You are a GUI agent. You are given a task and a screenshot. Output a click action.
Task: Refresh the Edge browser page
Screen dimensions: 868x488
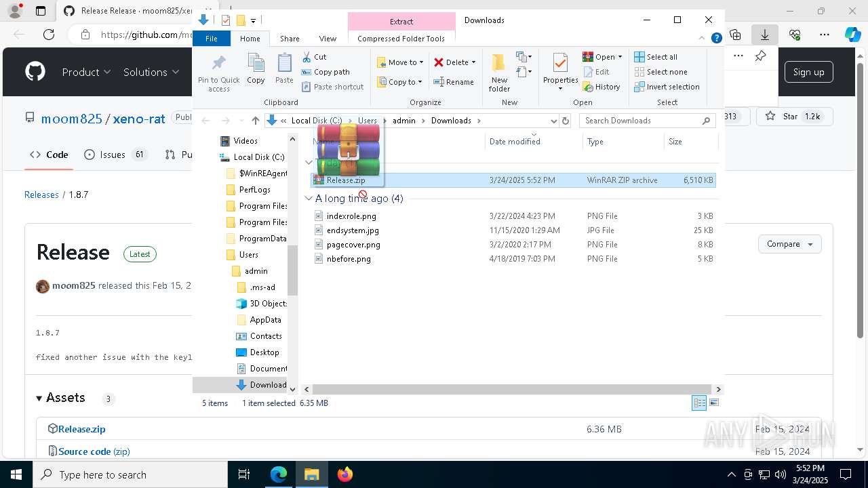(49, 34)
